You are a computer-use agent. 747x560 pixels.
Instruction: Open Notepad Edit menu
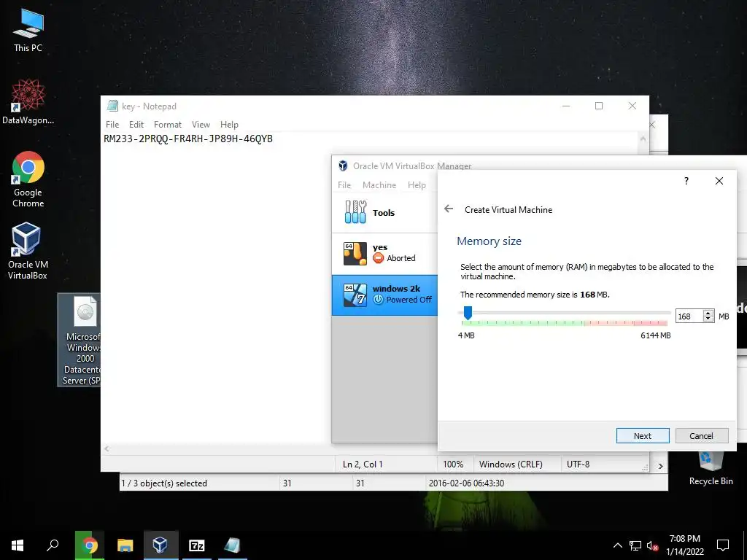tap(136, 125)
